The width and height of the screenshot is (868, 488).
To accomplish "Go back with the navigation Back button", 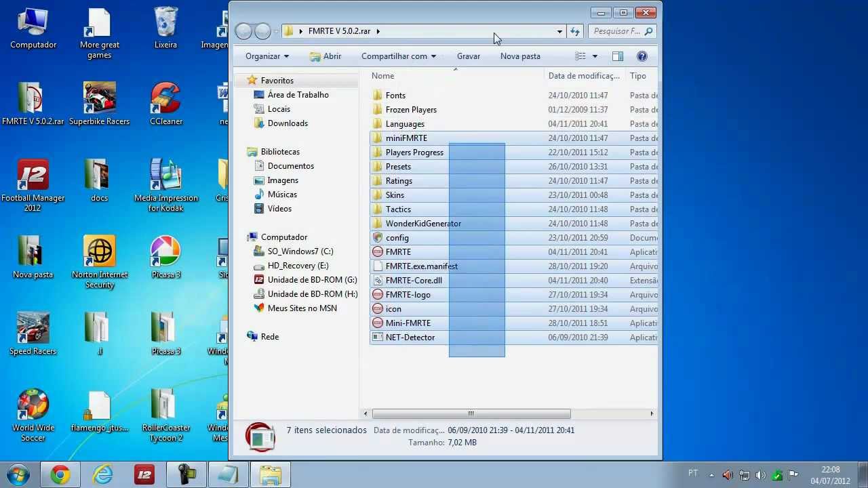I will click(243, 31).
